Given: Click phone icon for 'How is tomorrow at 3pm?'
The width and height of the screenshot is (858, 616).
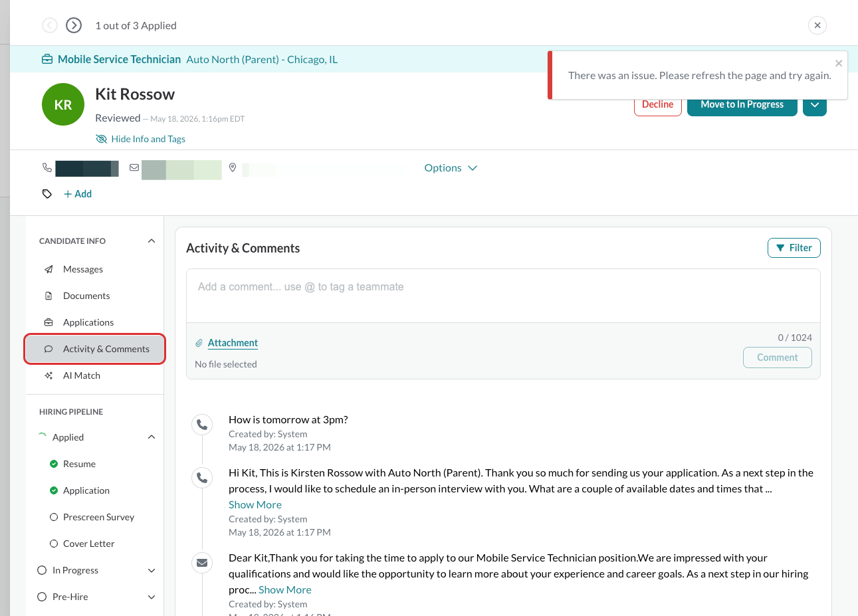Looking at the screenshot, I should [x=202, y=424].
